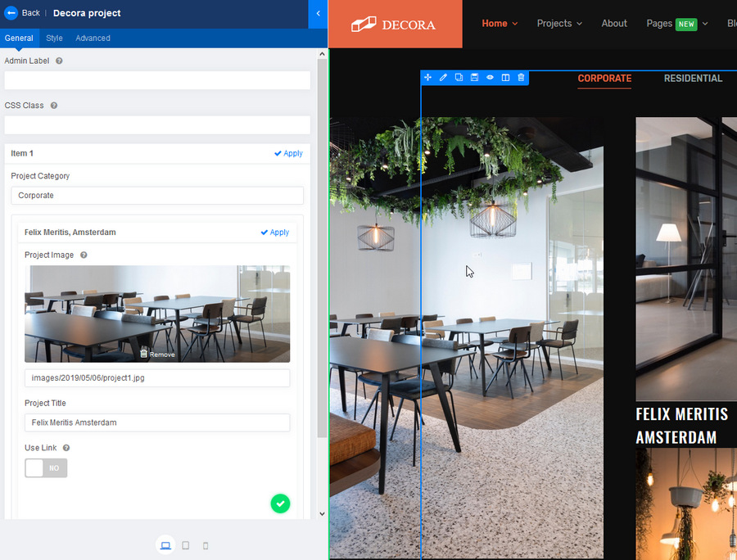737x560 pixels.
Task: Click the columns layout icon in block toolbar
Action: pos(505,78)
